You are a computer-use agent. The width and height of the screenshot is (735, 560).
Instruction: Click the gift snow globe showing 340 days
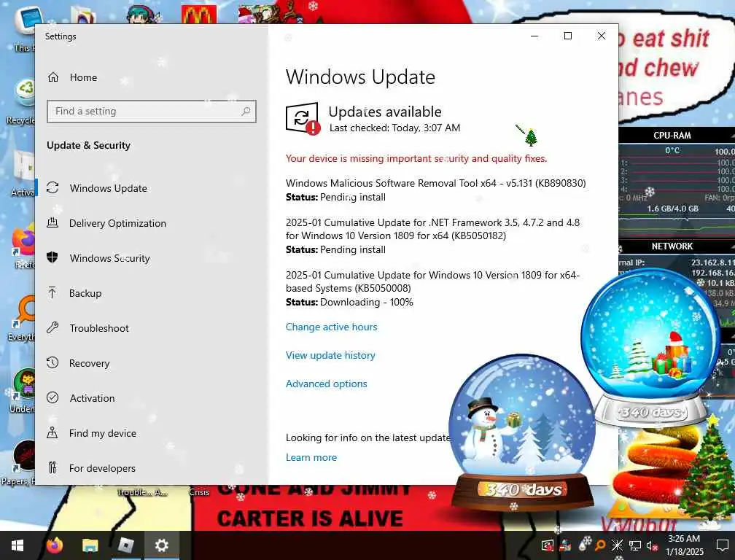point(650,347)
